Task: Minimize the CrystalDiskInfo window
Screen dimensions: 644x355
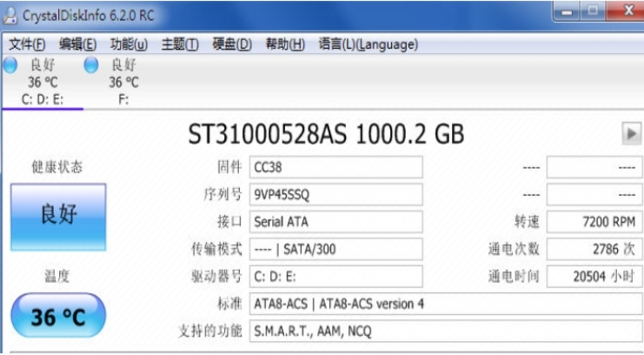Action: click(567, 11)
